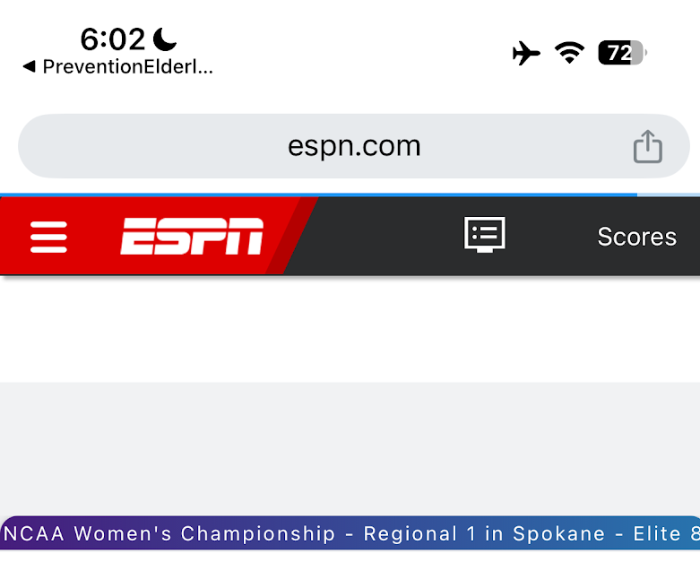This screenshot has width=700, height=588.
Task: Tap the Wi-Fi status icon
Action: (569, 54)
